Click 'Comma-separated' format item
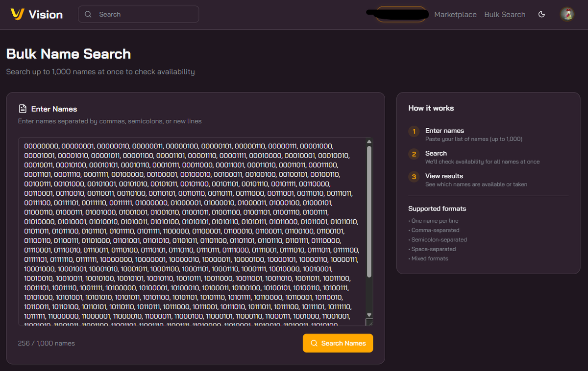The image size is (588, 371). coord(434,230)
